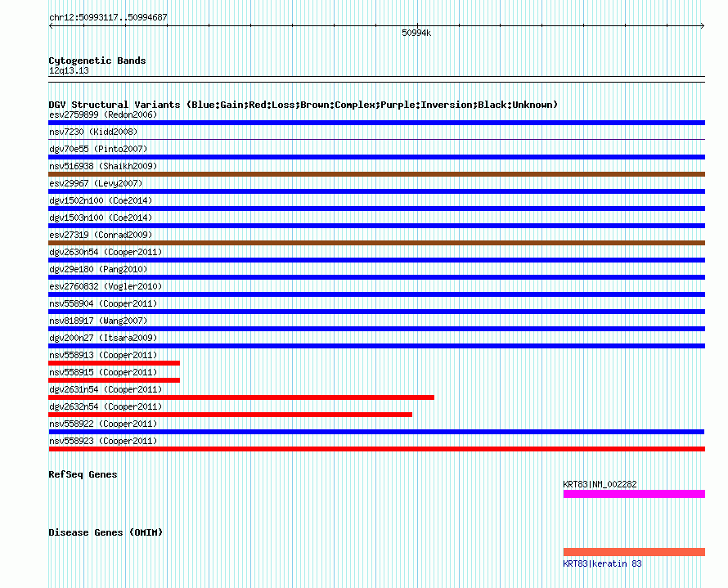
Task: Select the blue bar under dgv200n27
Action: click(x=376, y=346)
